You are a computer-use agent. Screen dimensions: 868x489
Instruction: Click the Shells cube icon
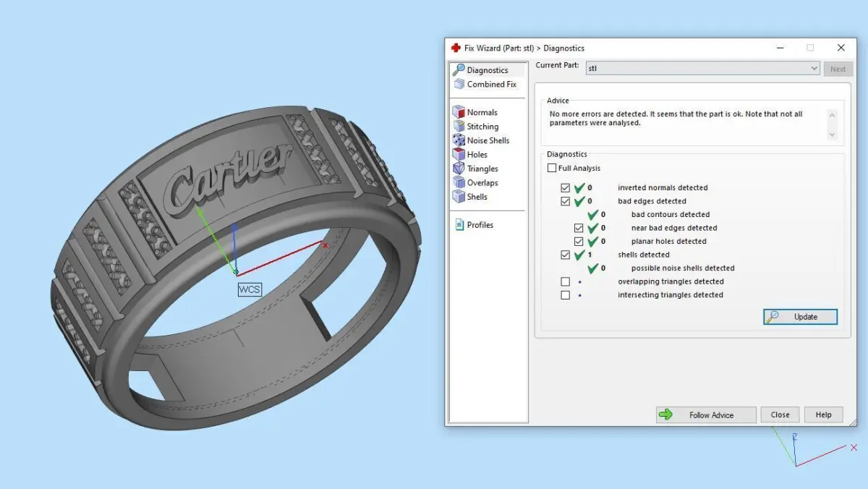coord(459,197)
